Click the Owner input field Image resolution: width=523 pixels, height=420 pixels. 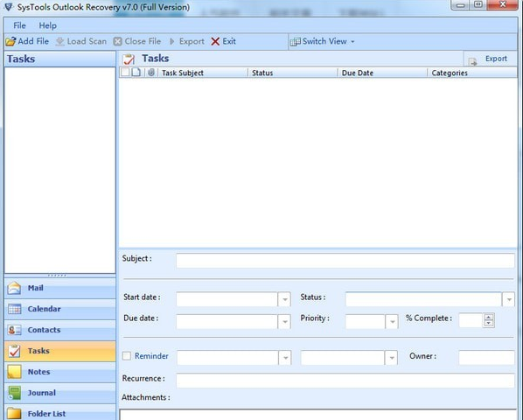tap(486, 358)
